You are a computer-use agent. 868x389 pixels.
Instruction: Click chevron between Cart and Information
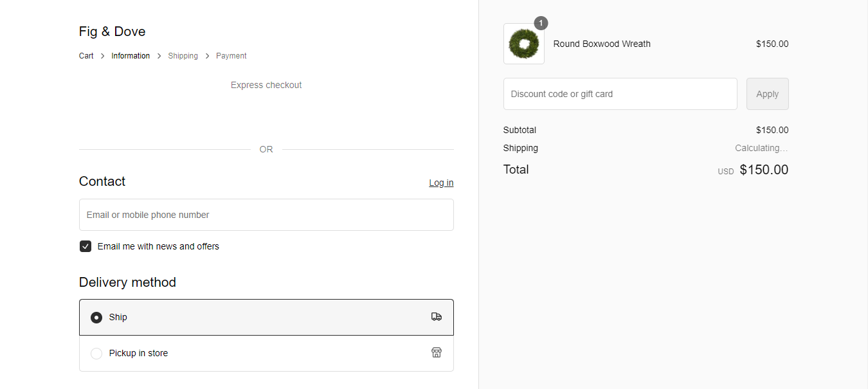tap(102, 56)
